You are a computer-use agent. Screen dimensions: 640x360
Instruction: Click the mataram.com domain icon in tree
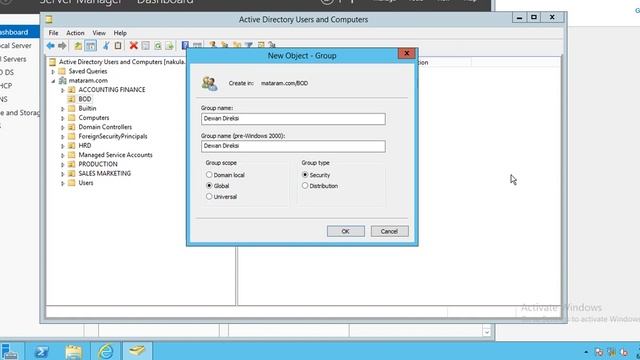[62, 80]
